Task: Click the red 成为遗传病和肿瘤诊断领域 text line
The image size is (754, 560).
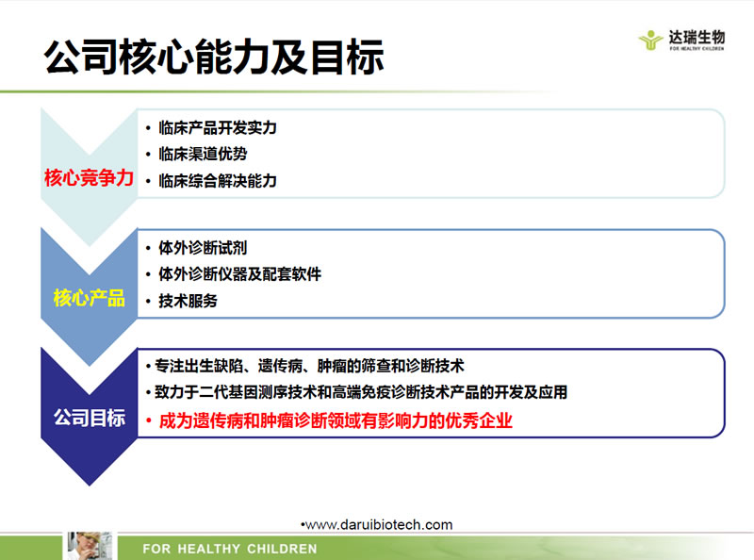Action: (x=336, y=421)
